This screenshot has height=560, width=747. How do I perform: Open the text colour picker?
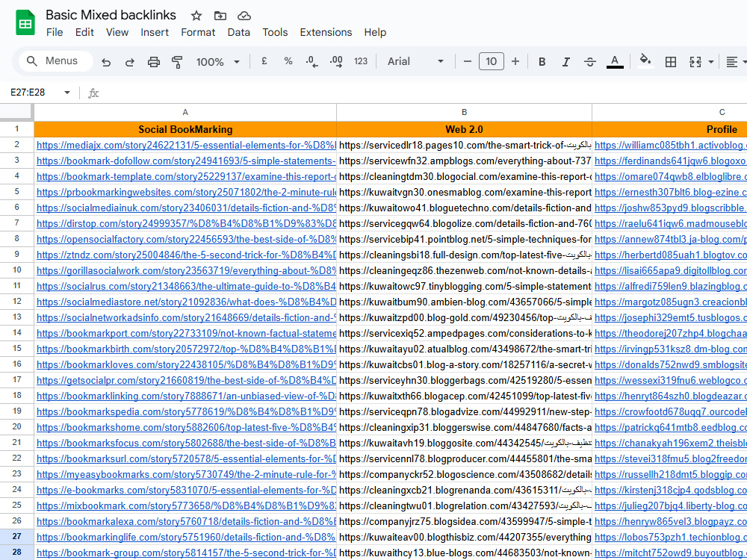(x=615, y=62)
